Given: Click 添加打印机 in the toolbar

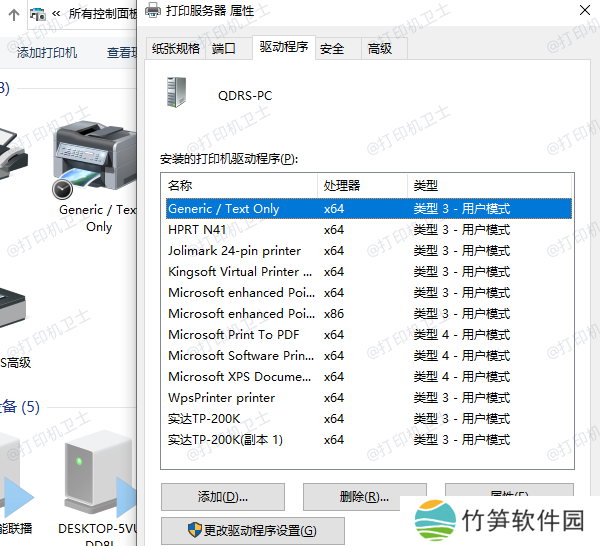Looking at the screenshot, I should point(47,52).
